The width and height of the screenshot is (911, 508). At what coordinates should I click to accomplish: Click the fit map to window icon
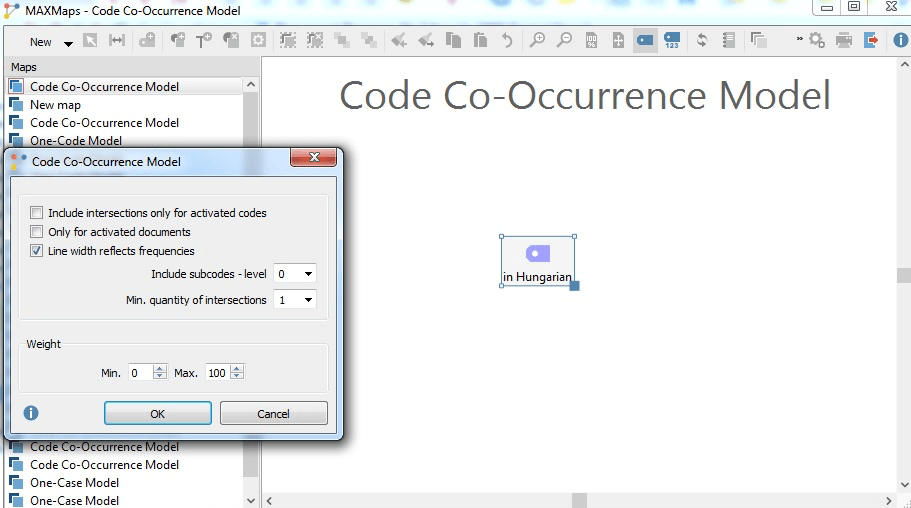618,41
